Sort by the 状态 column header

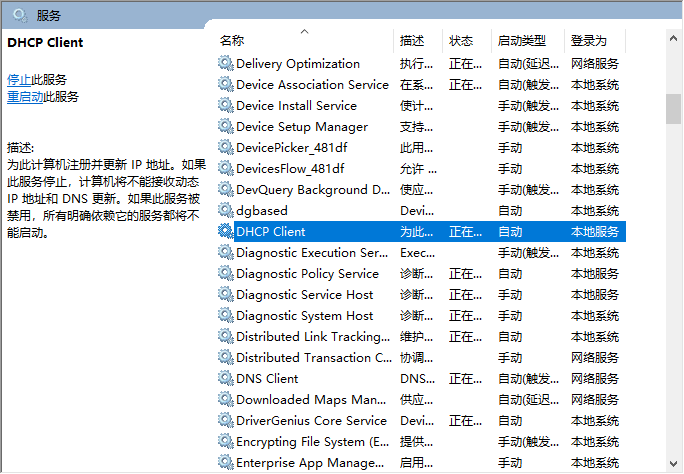coord(461,41)
